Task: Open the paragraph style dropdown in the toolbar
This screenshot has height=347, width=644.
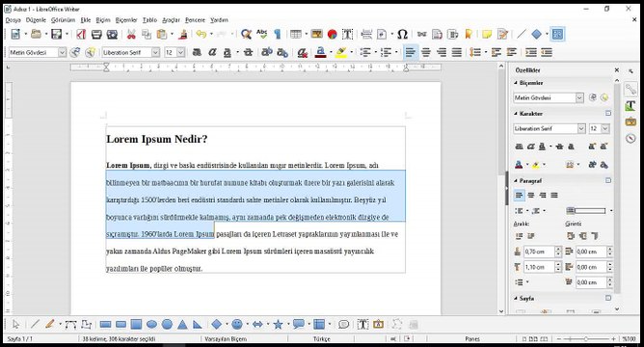Action: point(62,53)
